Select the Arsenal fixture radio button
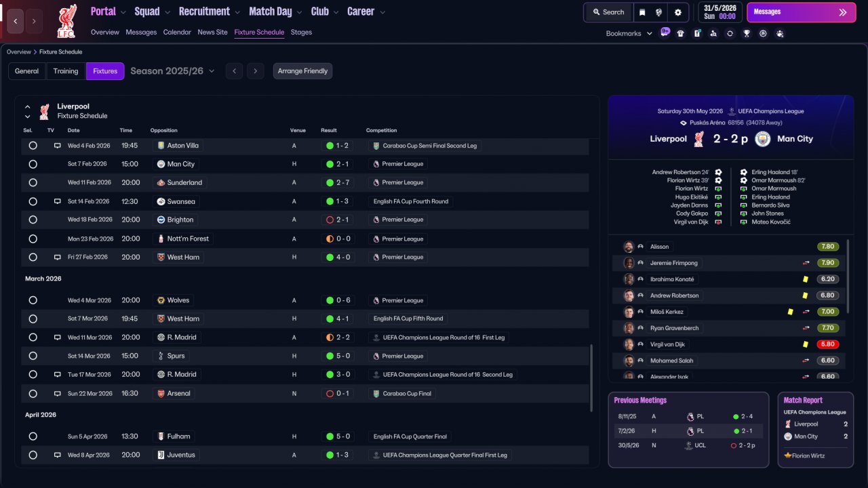Image resolution: width=868 pixels, height=488 pixels. click(x=33, y=394)
